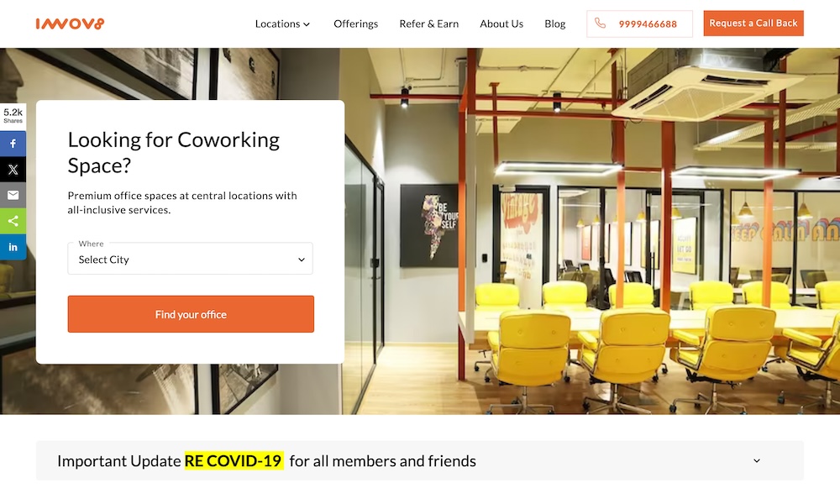Click the highlighted RE COVID-19 text
Viewport: 840px width, 504px height.
[x=234, y=460]
